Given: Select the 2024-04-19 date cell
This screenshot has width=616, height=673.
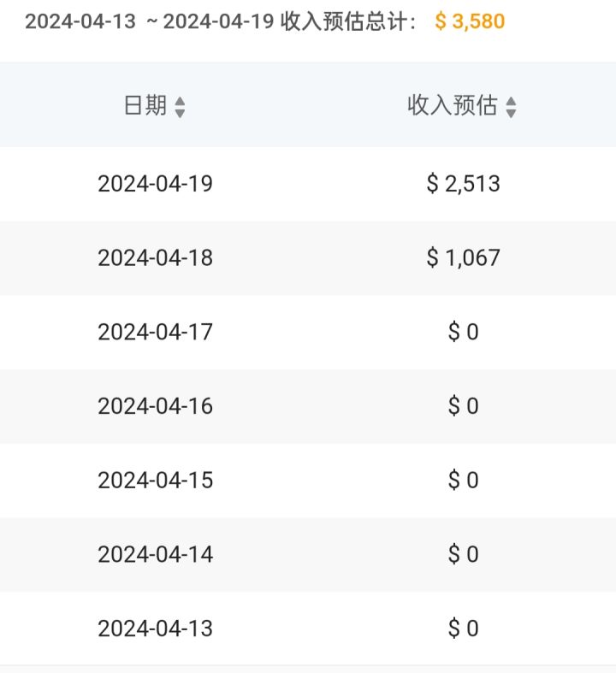Looking at the screenshot, I should click(x=156, y=184).
